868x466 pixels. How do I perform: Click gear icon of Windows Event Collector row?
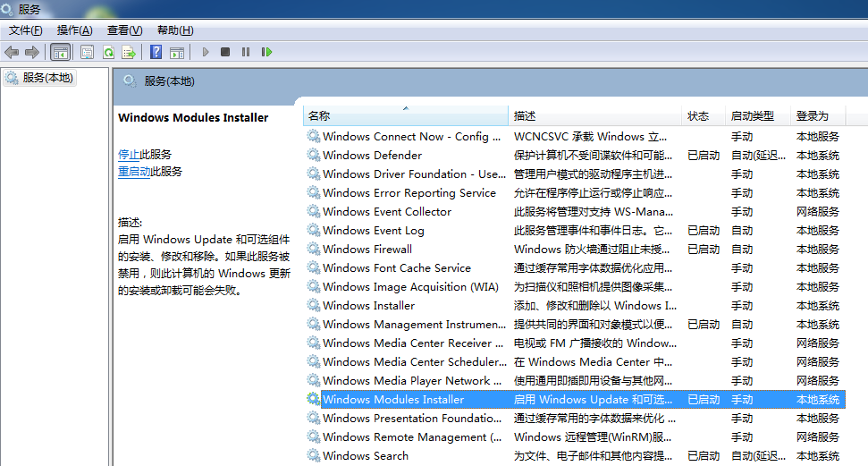tap(314, 211)
